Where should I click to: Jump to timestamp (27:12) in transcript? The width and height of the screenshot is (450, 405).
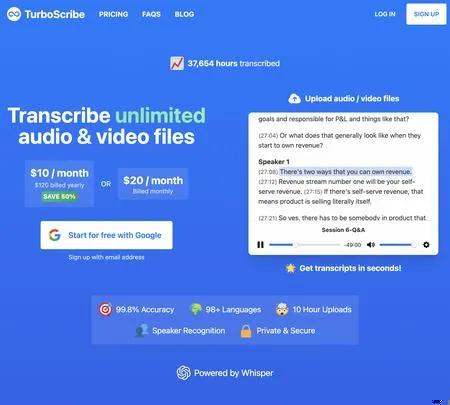[268, 182]
